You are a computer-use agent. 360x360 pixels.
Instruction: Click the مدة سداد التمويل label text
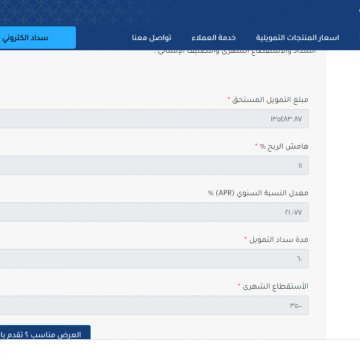point(279,240)
